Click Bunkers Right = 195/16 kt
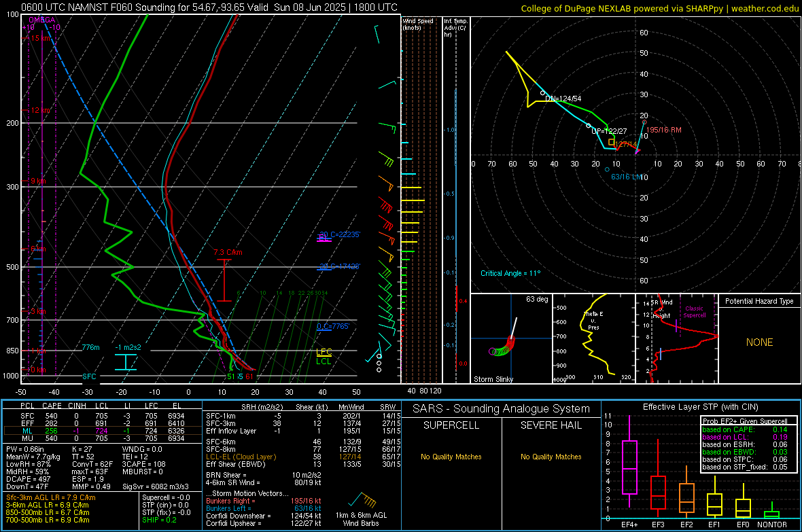The image size is (802, 532). point(264,501)
